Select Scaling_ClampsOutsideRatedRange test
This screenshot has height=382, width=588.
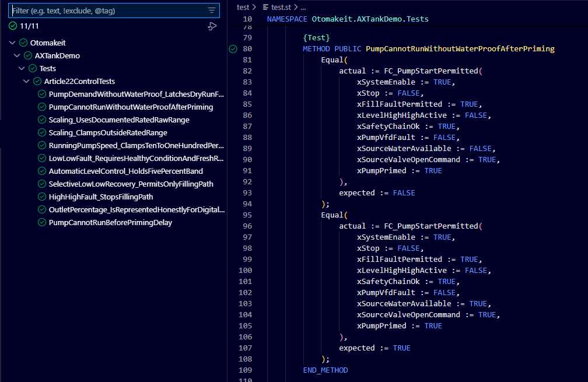pyautogui.click(x=108, y=132)
